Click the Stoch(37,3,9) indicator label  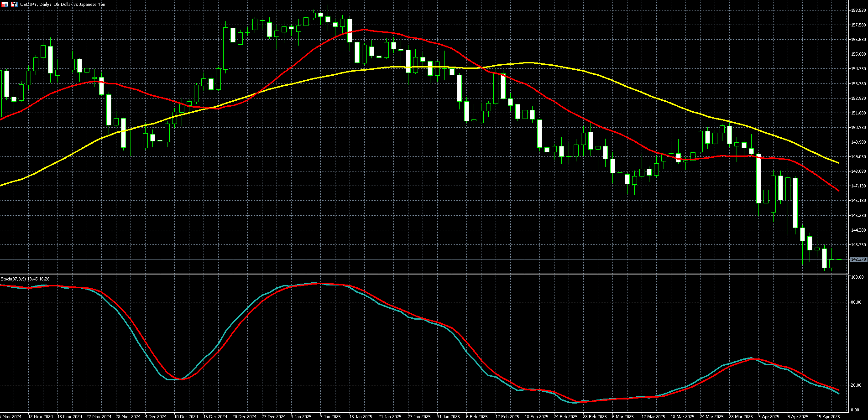(25, 279)
